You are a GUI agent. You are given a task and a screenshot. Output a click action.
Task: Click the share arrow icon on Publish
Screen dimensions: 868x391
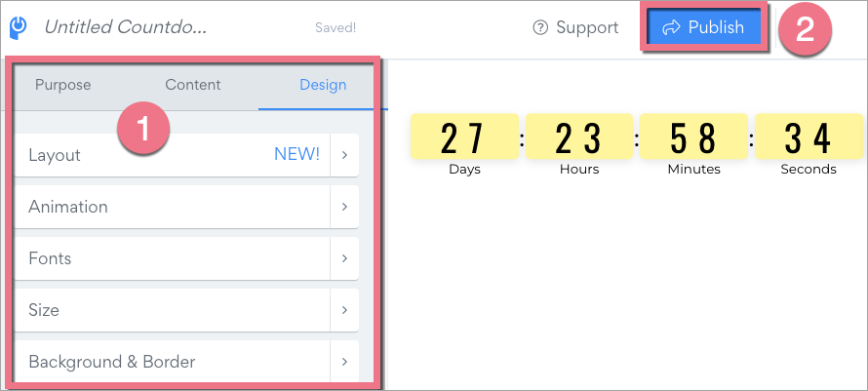click(x=670, y=27)
